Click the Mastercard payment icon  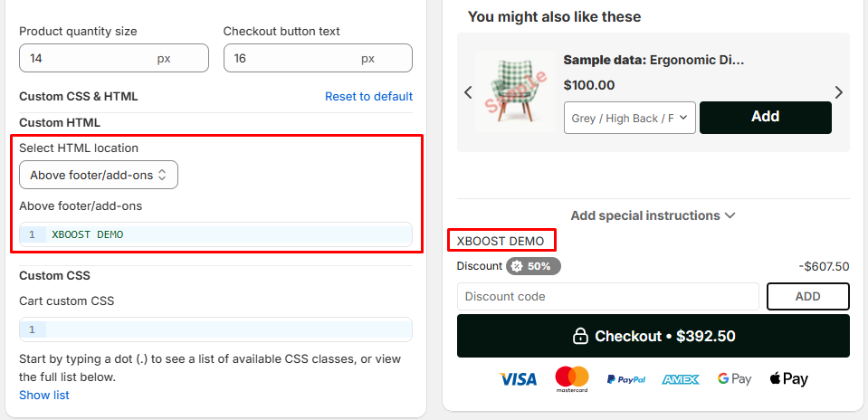(572, 379)
